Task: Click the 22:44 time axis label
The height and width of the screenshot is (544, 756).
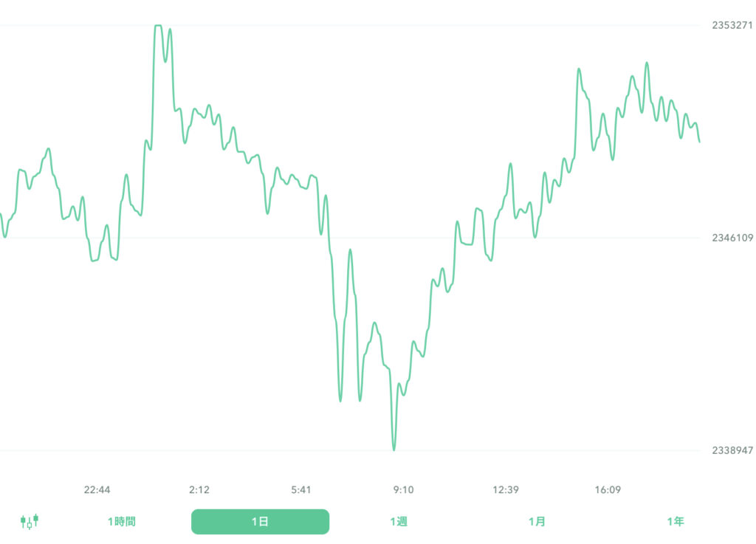Action: (97, 489)
